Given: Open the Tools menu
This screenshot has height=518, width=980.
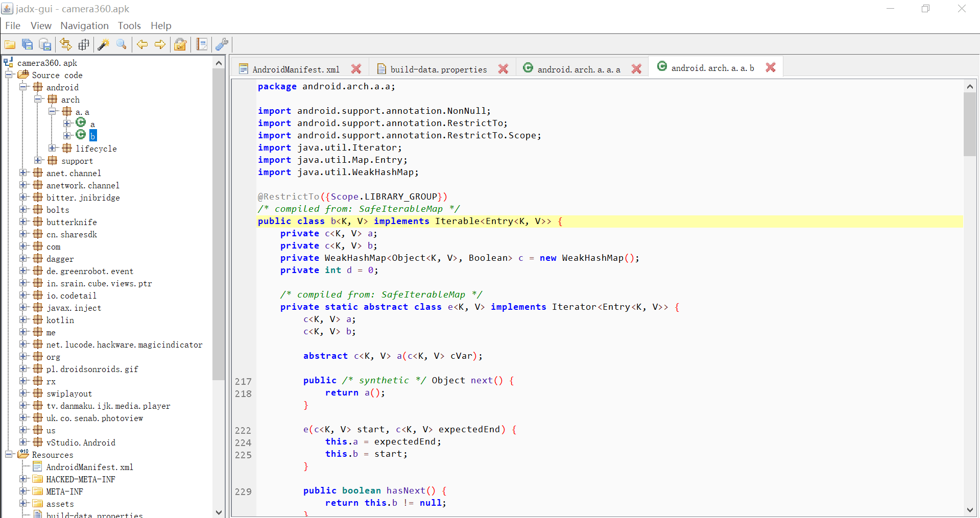Looking at the screenshot, I should pos(129,26).
